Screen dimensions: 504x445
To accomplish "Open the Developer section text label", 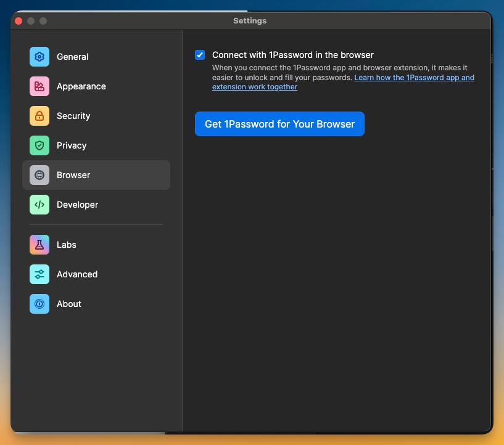I will (x=77, y=205).
